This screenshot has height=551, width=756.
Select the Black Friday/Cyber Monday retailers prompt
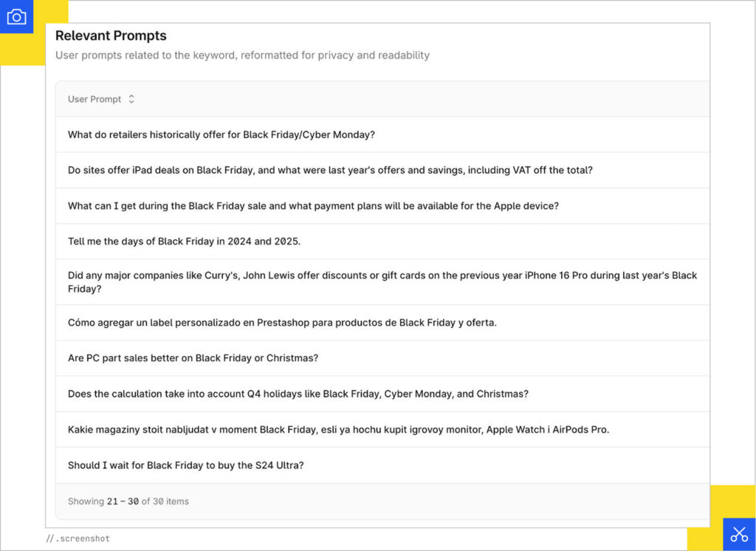tap(221, 134)
